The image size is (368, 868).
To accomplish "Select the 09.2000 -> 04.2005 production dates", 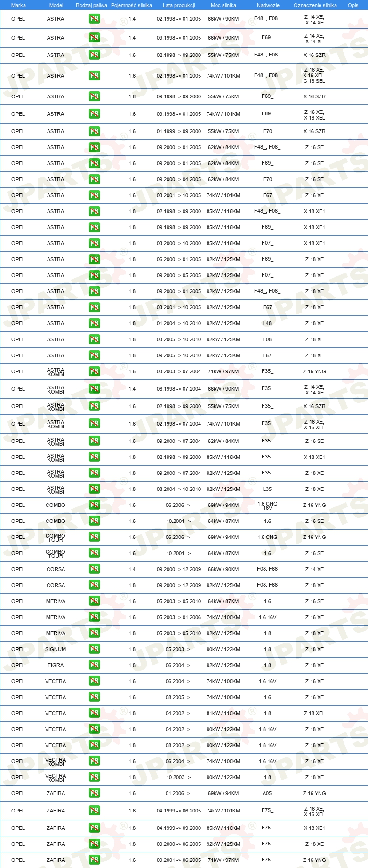I will click(x=179, y=179).
